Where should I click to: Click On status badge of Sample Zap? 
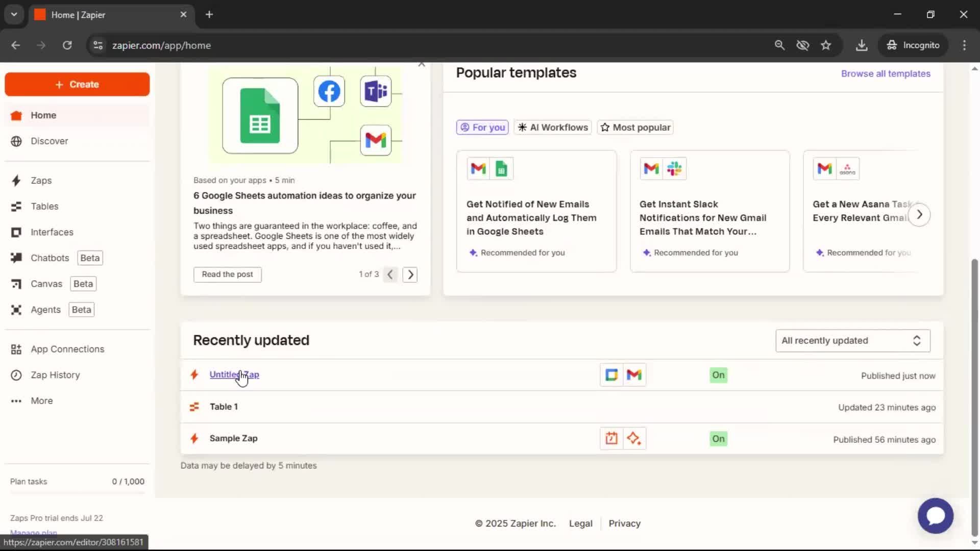718,439
